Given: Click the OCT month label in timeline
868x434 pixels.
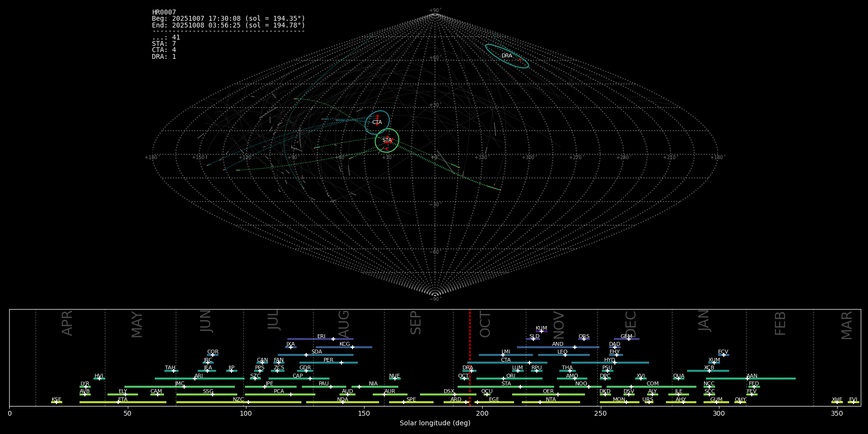Looking at the screenshot, I should click(x=485, y=324).
